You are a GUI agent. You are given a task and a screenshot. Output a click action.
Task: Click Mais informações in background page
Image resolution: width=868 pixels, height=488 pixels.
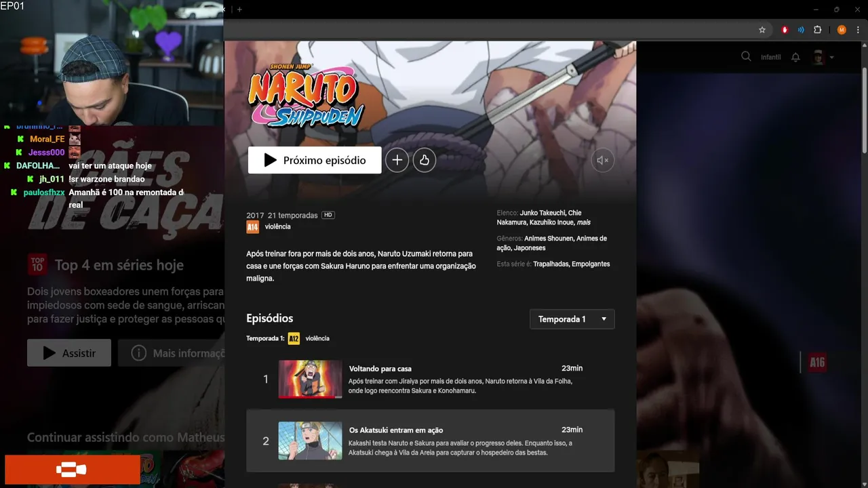[172, 353]
